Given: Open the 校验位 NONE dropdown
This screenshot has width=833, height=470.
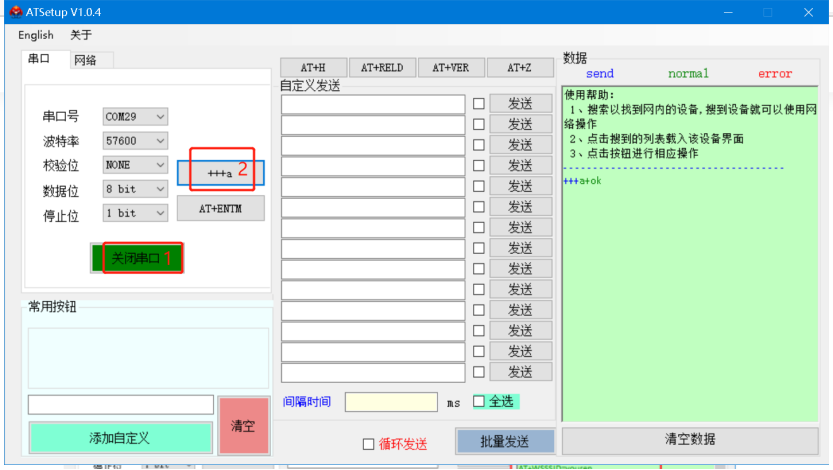Looking at the screenshot, I should tap(135, 165).
